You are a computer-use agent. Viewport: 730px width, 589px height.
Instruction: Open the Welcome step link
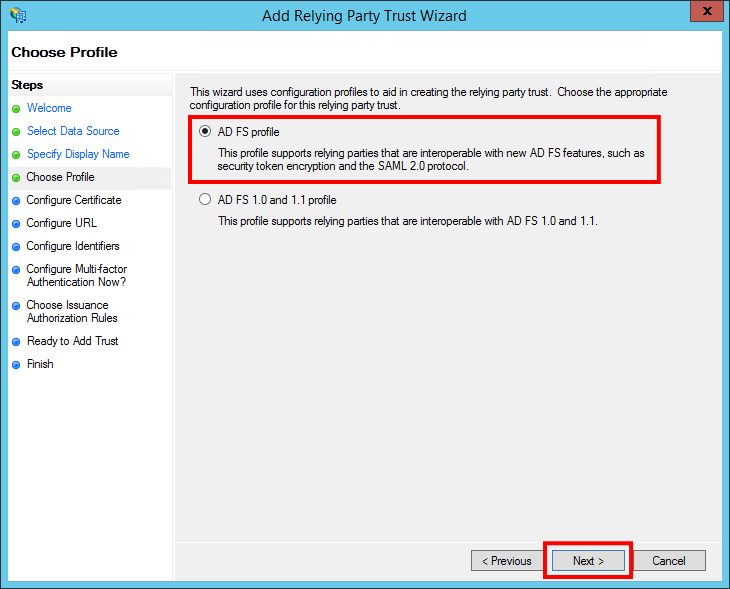49,108
